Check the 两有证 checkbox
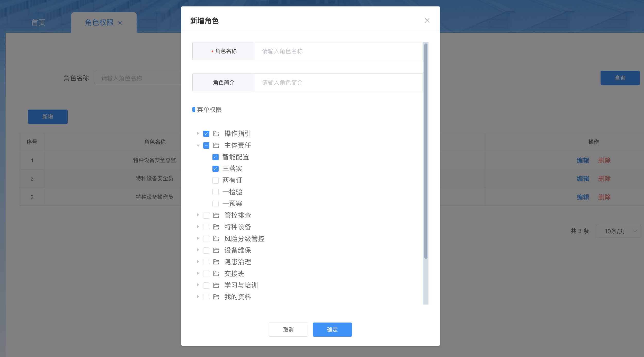 pos(216,180)
